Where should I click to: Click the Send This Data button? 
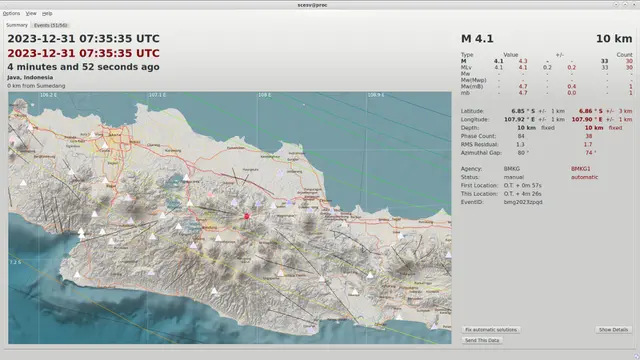pos(482,340)
